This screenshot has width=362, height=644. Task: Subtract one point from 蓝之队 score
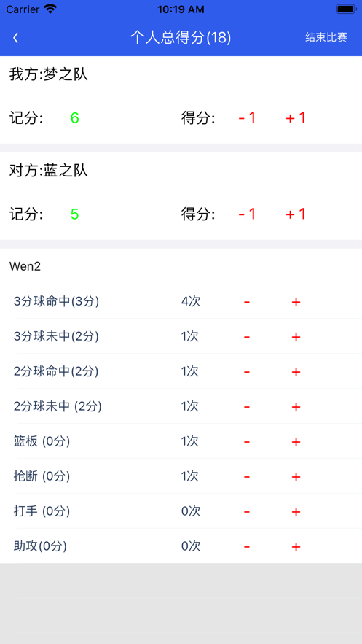tap(247, 214)
